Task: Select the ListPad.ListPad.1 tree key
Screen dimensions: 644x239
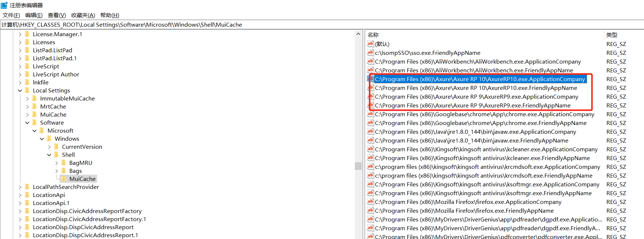Action: pos(55,58)
